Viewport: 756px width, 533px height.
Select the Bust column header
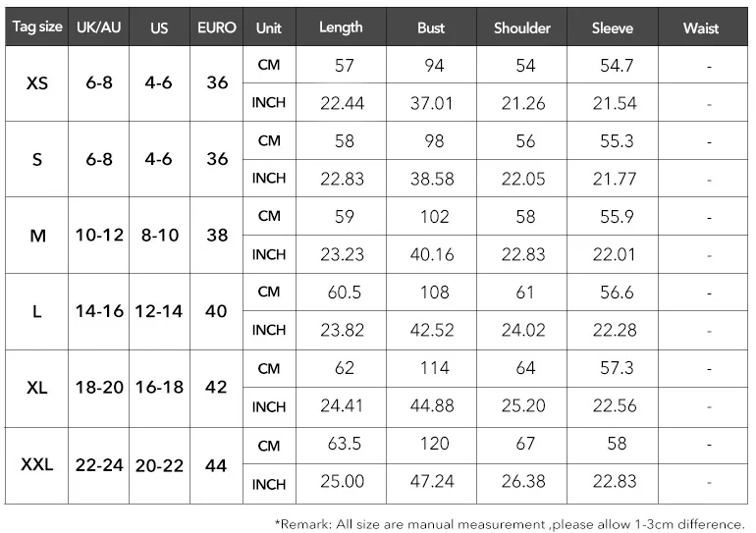[431, 27]
